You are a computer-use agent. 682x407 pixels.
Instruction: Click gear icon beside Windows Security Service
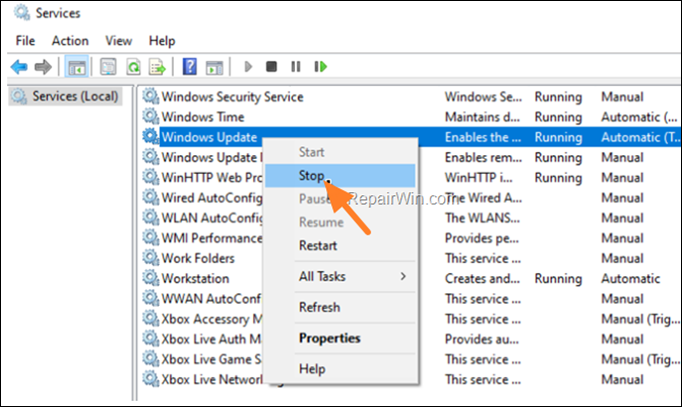pyautogui.click(x=150, y=96)
